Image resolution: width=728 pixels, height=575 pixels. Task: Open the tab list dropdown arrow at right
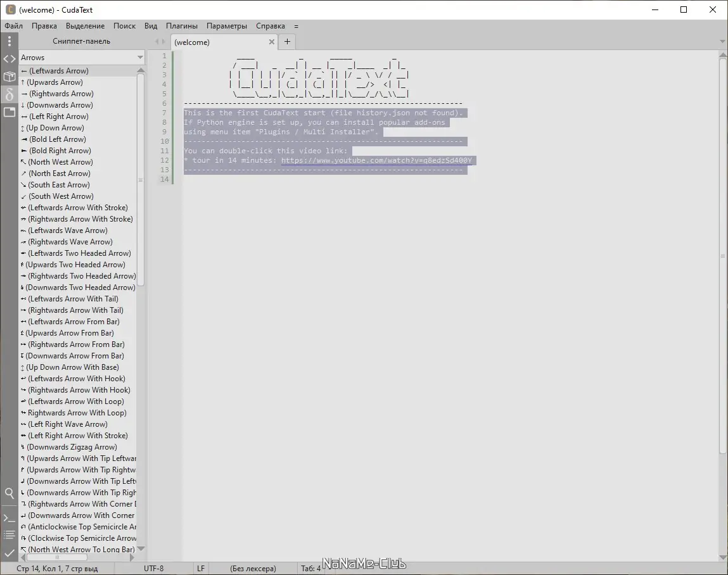click(x=722, y=42)
